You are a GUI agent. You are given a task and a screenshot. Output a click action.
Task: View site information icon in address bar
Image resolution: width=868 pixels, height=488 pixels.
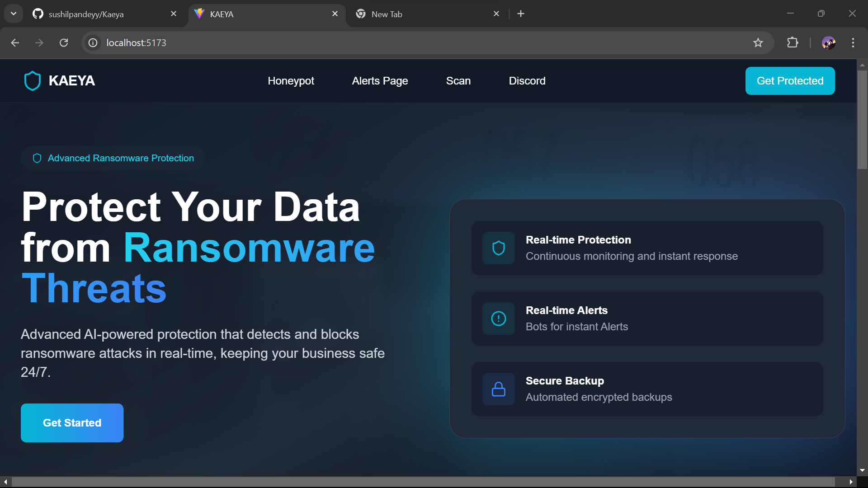[93, 42]
